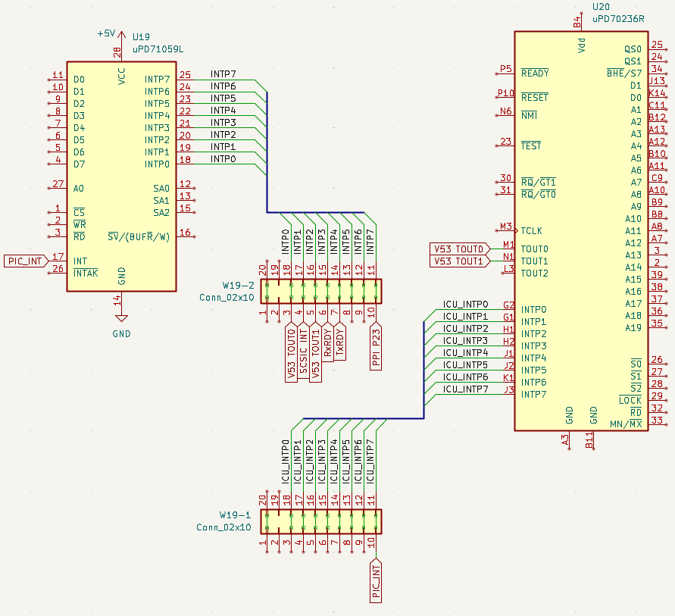
Task: Select the W19-2 connector symbol body
Action: click(321, 289)
